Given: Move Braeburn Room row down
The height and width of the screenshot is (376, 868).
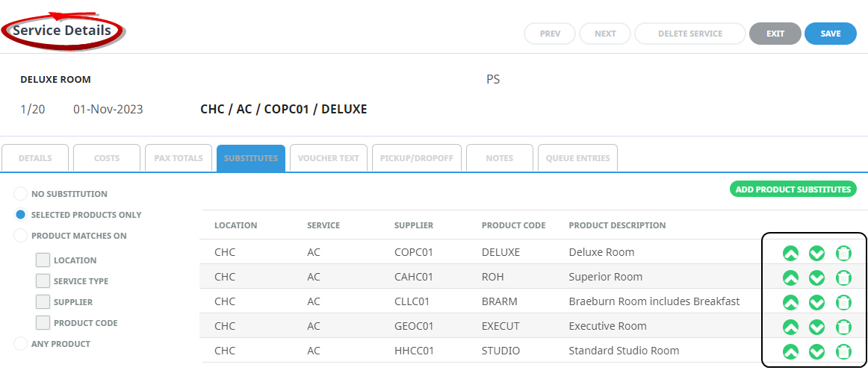Looking at the screenshot, I should pyautogui.click(x=816, y=303).
